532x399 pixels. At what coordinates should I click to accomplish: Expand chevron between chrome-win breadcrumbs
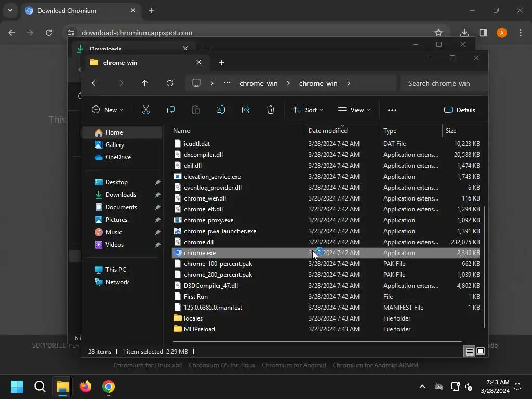[288, 83]
